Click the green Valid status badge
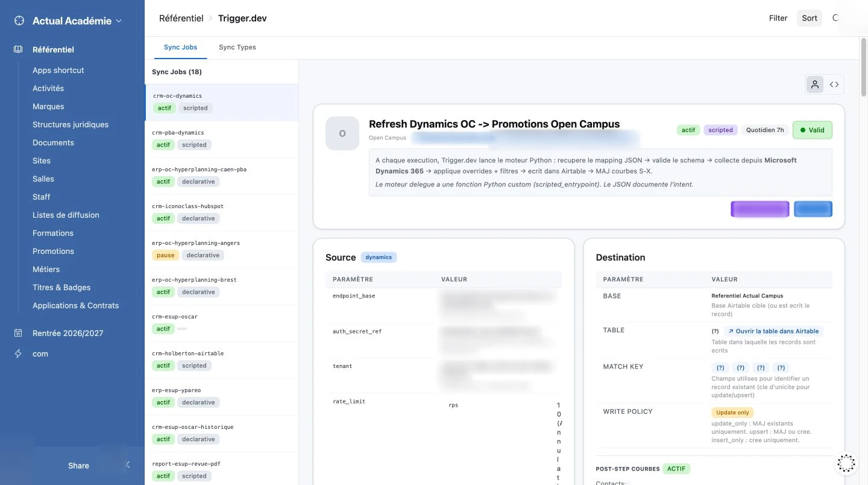 [x=813, y=130]
